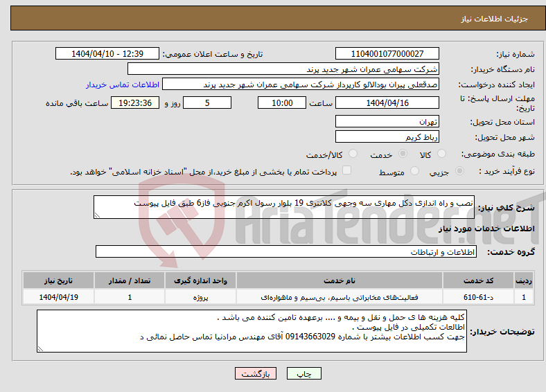Select the کالا radio button
546x392 pixels.
[441, 154]
